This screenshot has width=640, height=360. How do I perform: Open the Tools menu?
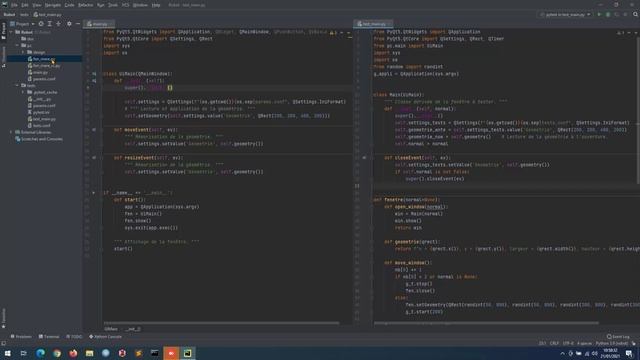pyautogui.click(x=113, y=5)
